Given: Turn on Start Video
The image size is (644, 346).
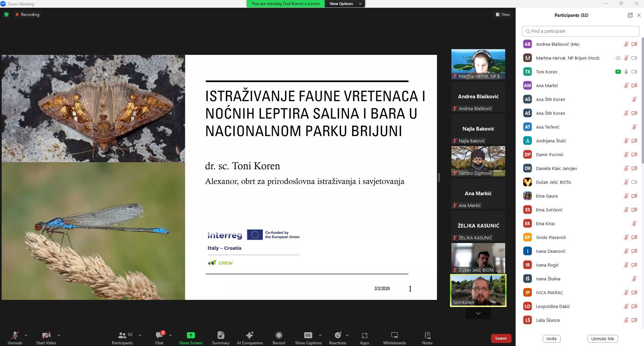Looking at the screenshot, I should 46,338.
